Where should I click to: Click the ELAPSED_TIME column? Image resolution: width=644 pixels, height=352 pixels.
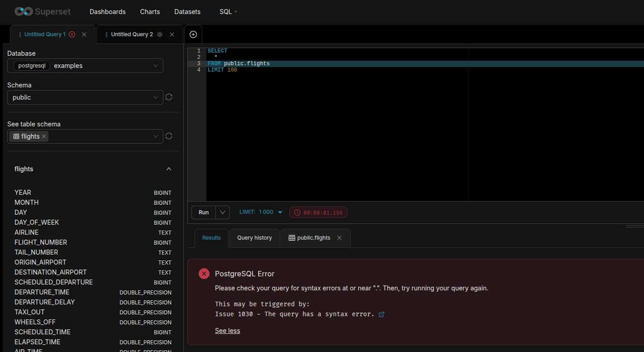pyautogui.click(x=93, y=342)
